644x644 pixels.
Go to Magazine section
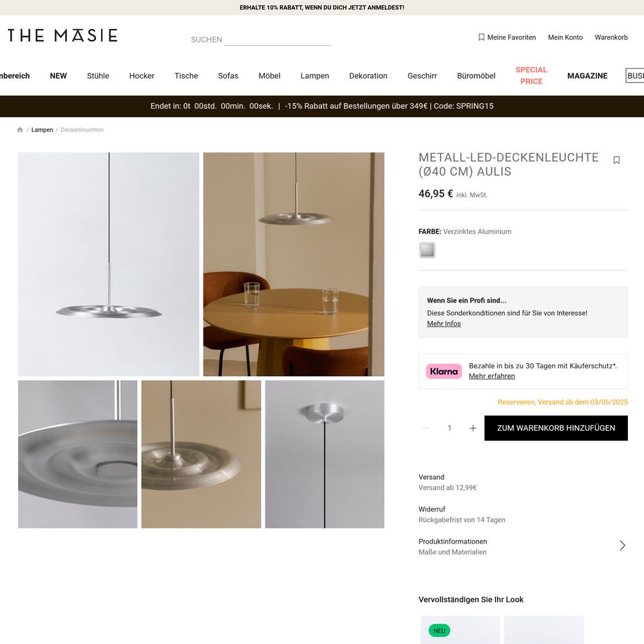[587, 76]
